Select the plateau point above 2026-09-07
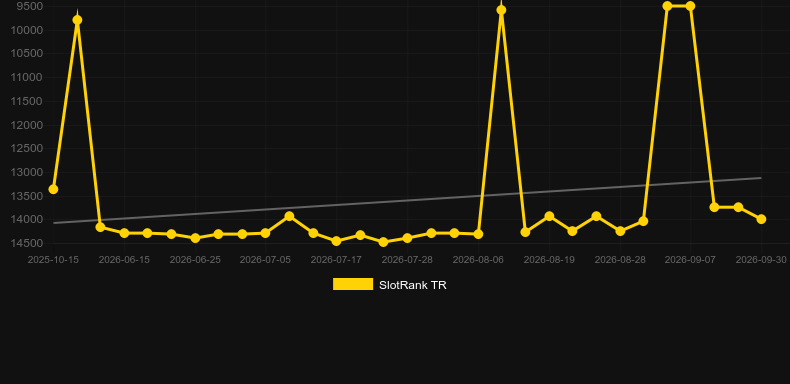 pyautogui.click(x=690, y=6)
